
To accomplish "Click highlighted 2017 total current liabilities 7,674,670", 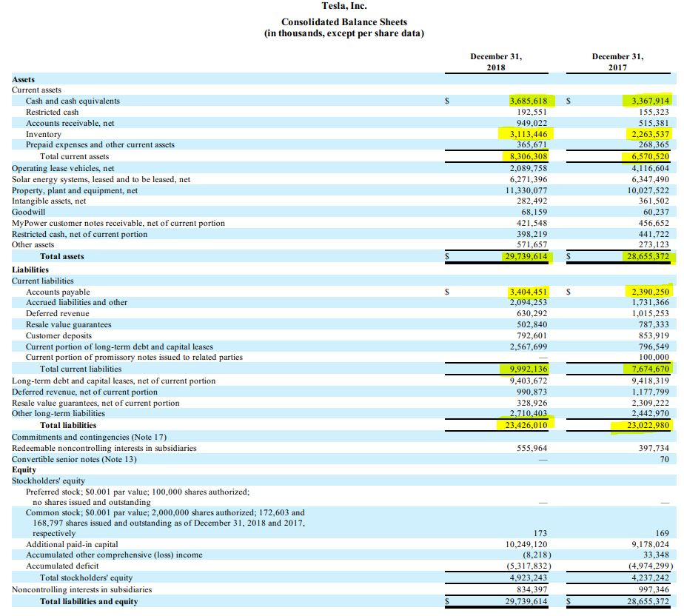I will [x=648, y=369].
